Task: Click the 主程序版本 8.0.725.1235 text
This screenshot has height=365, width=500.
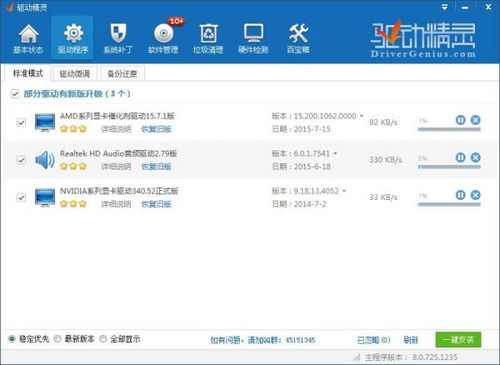Action: pyautogui.click(x=411, y=357)
